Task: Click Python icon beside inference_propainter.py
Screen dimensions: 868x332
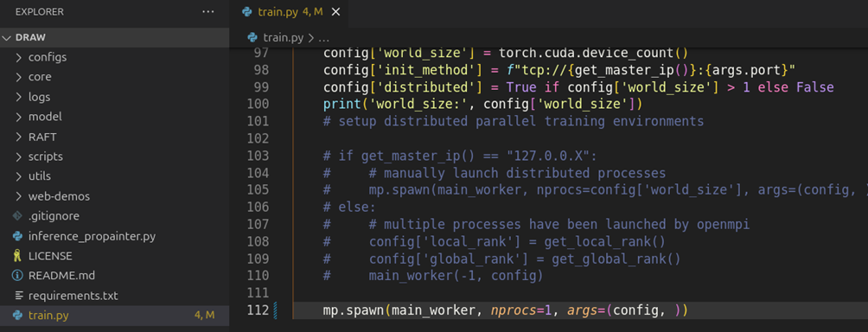Action: point(18,236)
